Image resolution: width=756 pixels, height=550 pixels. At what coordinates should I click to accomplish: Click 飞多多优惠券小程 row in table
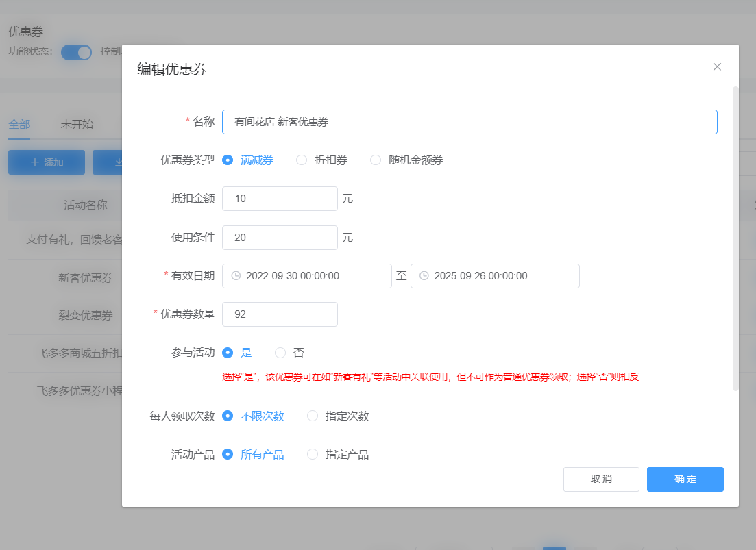point(65,390)
